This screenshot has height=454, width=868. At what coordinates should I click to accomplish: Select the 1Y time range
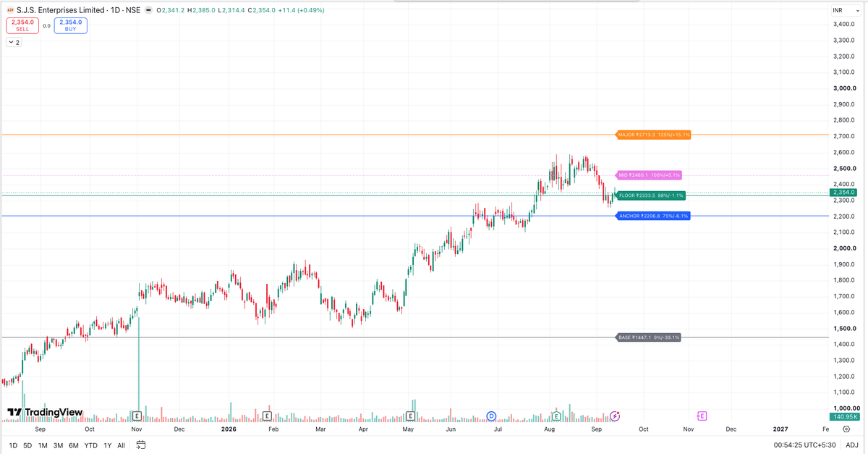107,445
